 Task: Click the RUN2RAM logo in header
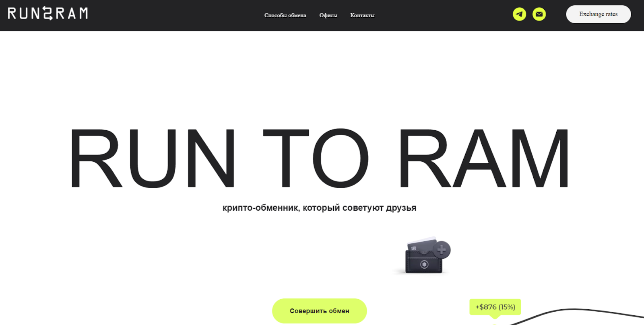(48, 13)
